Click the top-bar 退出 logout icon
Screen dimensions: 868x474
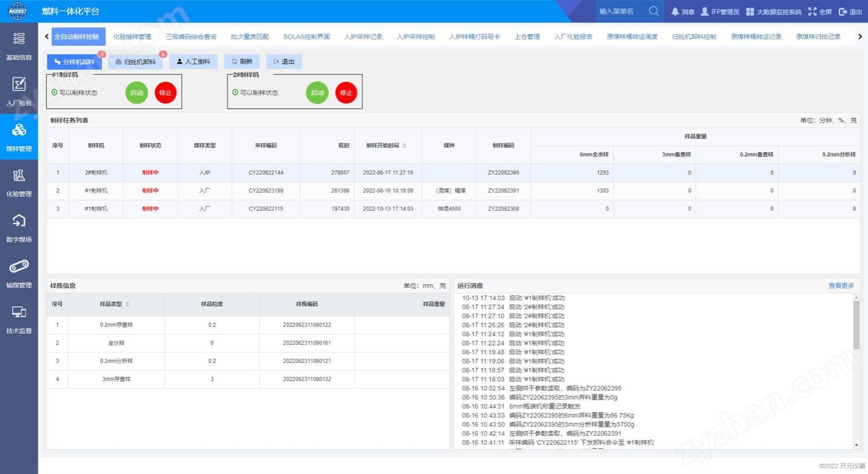click(850, 12)
